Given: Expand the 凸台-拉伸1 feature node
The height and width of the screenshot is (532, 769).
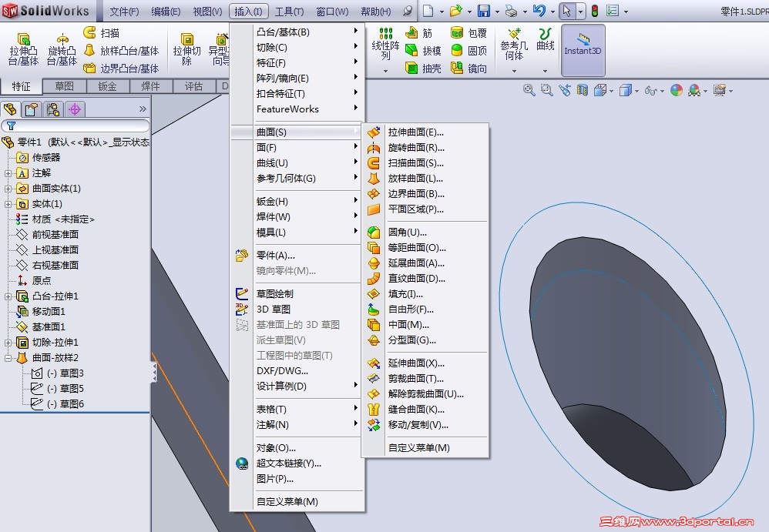Looking at the screenshot, I should tap(8, 296).
